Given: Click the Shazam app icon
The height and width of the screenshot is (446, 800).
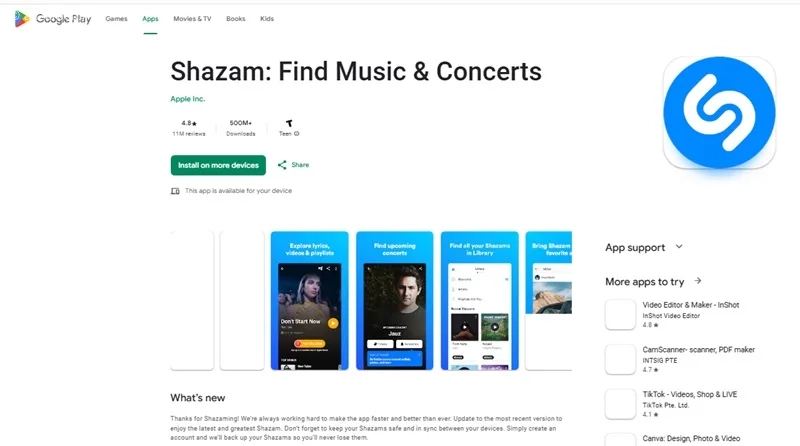Looking at the screenshot, I should click(x=718, y=112).
